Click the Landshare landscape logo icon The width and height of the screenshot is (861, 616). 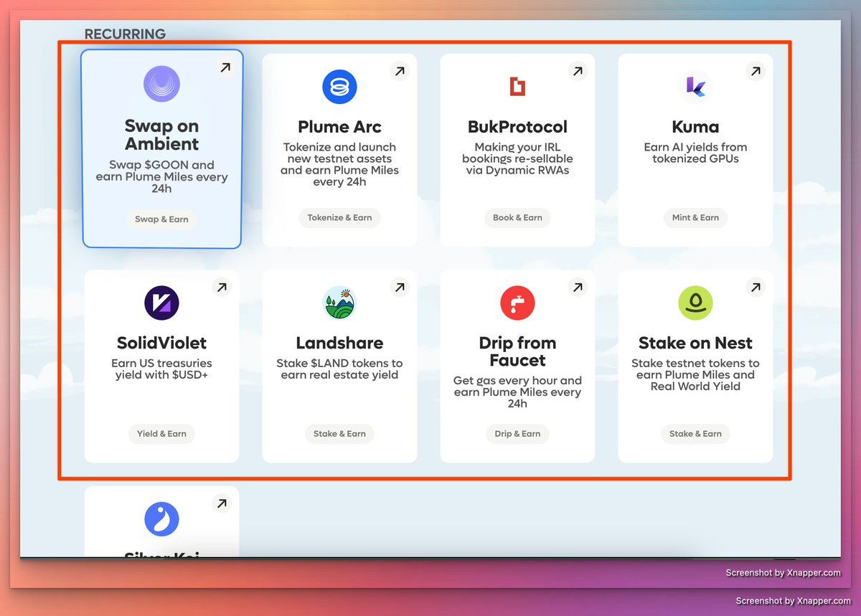click(339, 303)
